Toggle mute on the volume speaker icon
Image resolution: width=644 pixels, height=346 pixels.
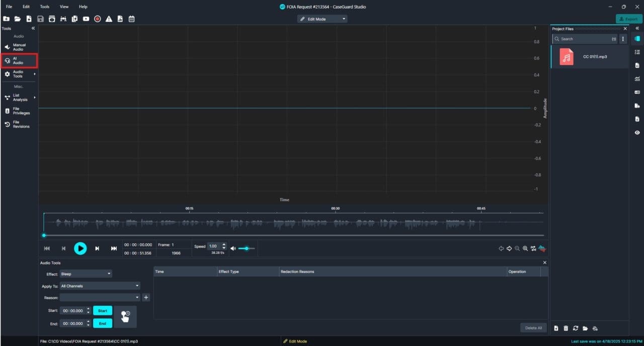coord(232,248)
